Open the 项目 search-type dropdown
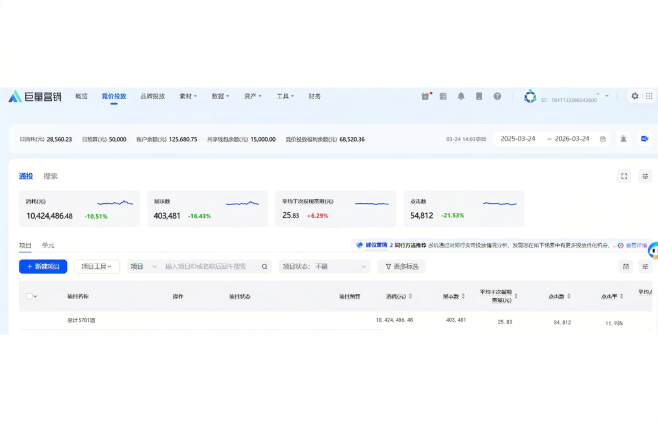Image resolution: width=658 pixels, height=422 pixels. tap(143, 266)
